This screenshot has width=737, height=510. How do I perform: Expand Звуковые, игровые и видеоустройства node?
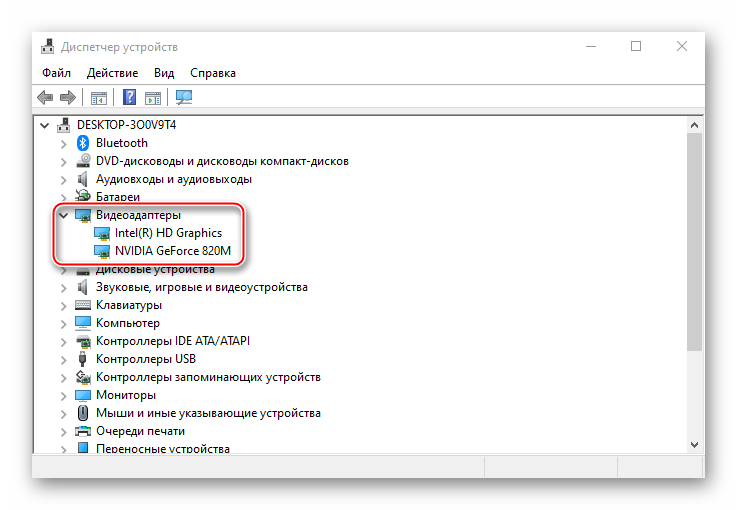pyautogui.click(x=63, y=288)
